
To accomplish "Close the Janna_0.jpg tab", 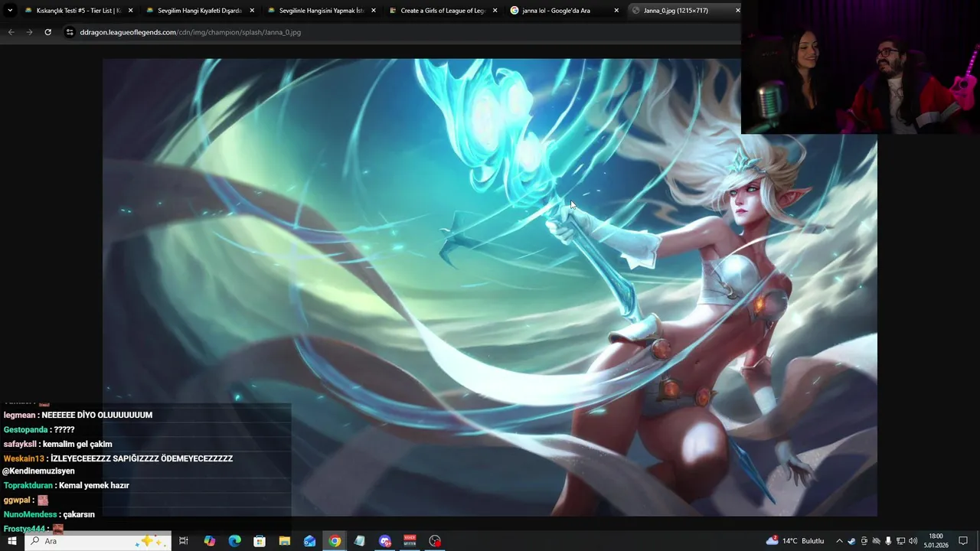I will [x=737, y=11].
